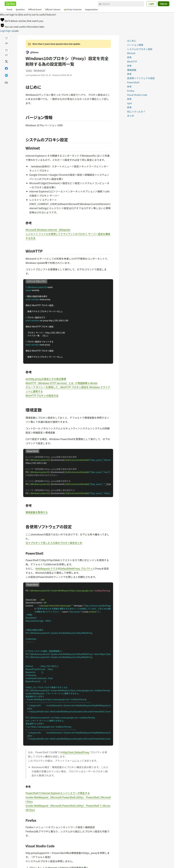Viewport: 174px width, 868px height.
Task: Jump to まとめ in table of contents
Action: 130,116
